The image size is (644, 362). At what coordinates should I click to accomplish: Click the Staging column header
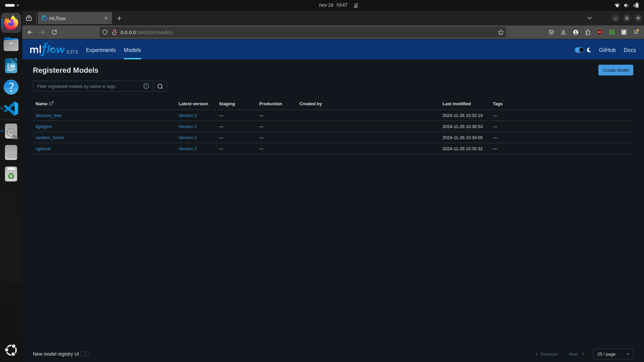pyautogui.click(x=227, y=104)
